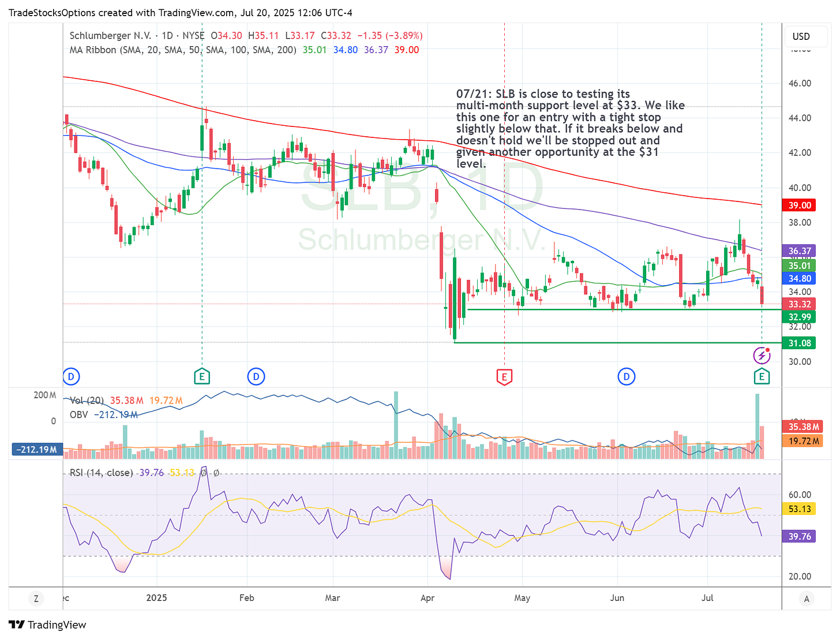Click the green 35.01 SMA 20 price label
Screen dimensions: 840x639
[799, 266]
